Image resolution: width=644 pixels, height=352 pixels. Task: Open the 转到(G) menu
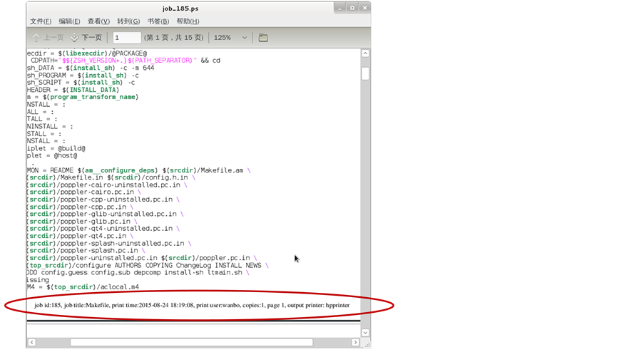coord(128,21)
